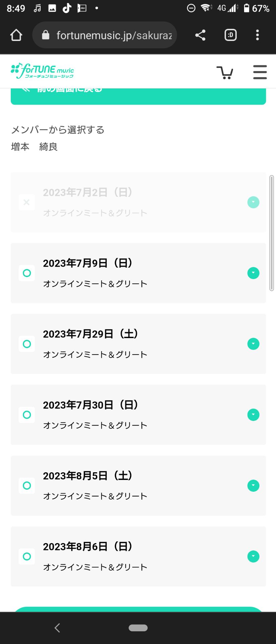The height and width of the screenshot is (644, 276).
Task: Expand the 2023年7月29日 event details
Action: pos(253,344)
